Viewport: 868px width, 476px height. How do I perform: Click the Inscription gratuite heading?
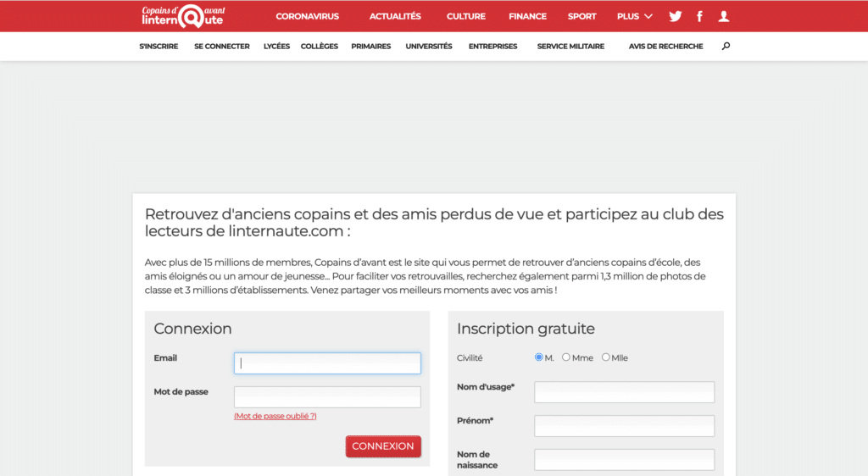pyautogui.click(x=526, y=329)
